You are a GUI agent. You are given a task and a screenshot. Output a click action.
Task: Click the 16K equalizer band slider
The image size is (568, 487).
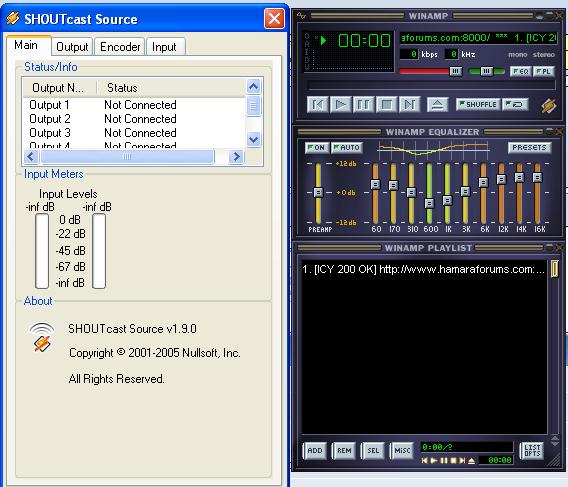(537, 192)
